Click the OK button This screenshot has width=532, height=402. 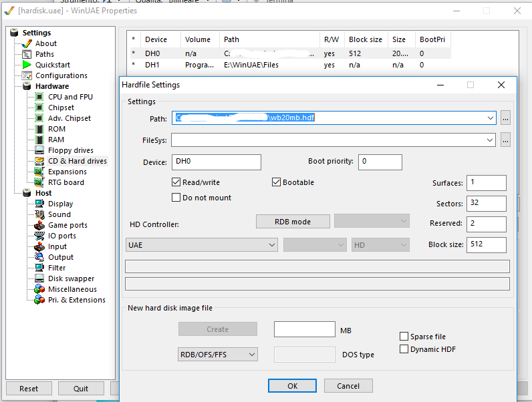click(292, 386)
